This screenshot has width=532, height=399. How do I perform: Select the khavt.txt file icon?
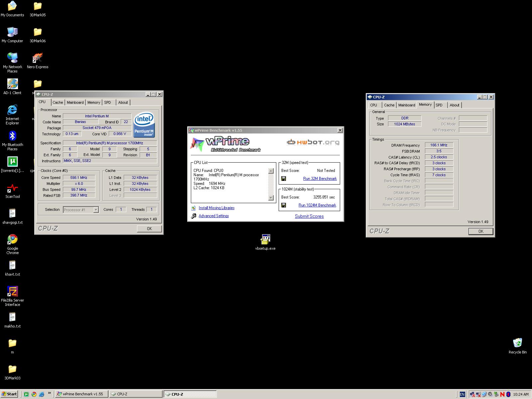tap(12, 269)
